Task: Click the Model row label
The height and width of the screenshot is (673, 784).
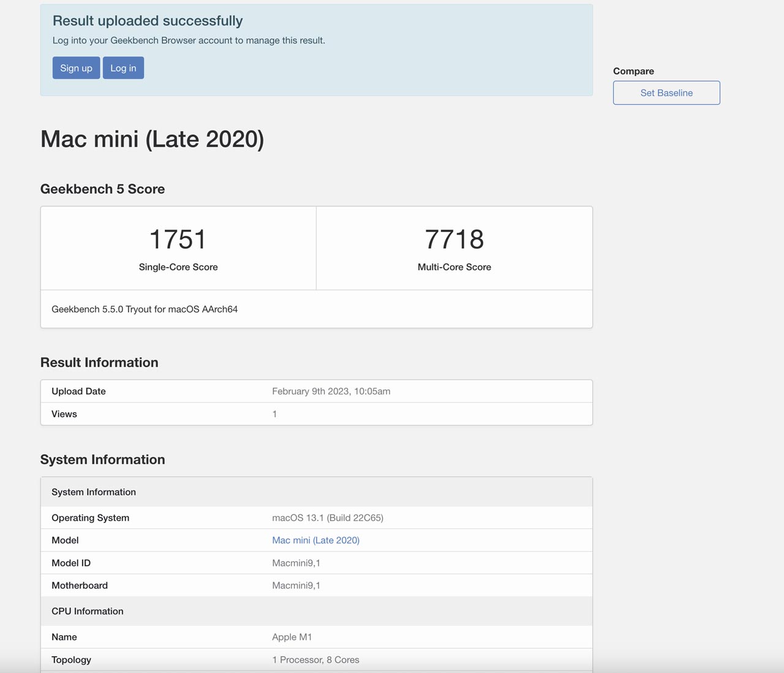Action: [x=65, y=540]
